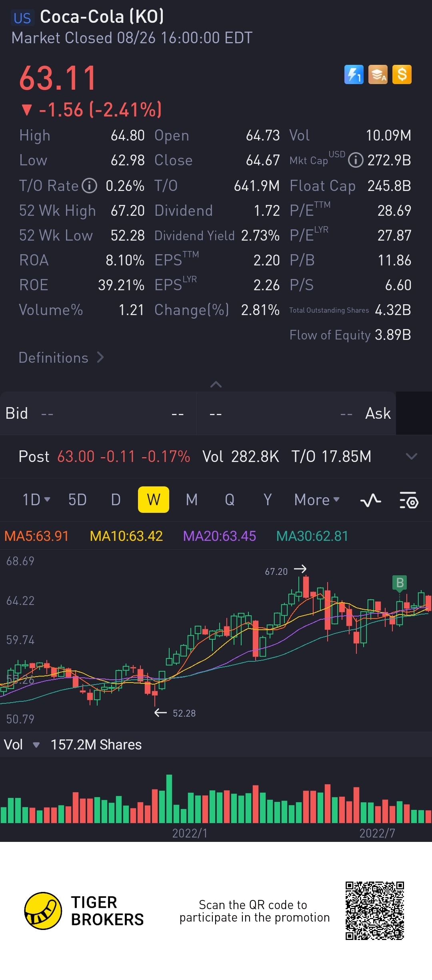Open the chart indicator waveform icon
Screen dimensions: 432x980
coord(371,500)
